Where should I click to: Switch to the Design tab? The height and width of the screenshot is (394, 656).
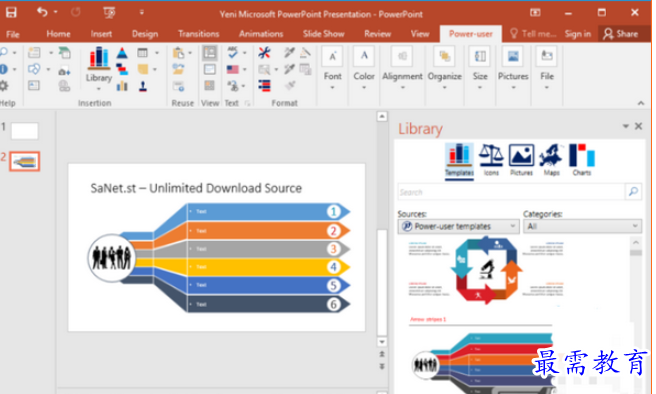(x=145, y=34)
